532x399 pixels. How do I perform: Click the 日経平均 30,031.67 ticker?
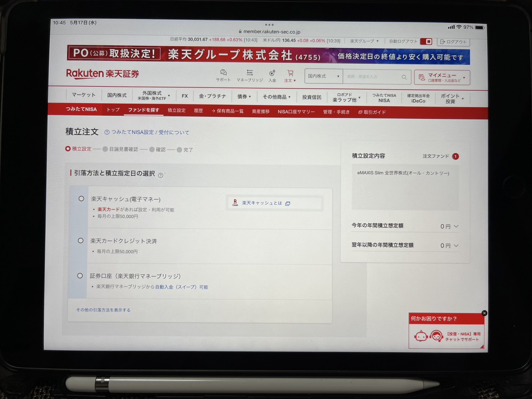tap(214, 40)
